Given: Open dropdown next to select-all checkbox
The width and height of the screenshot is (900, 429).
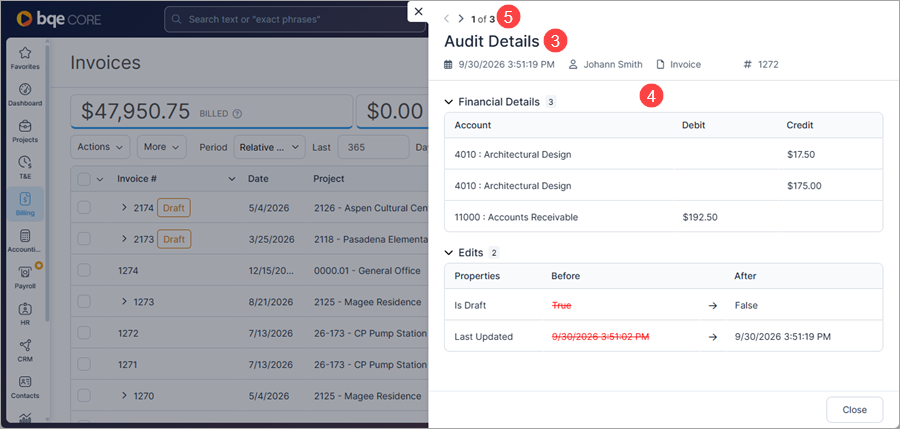Looking at the screenshot, I should pos(99,179).
